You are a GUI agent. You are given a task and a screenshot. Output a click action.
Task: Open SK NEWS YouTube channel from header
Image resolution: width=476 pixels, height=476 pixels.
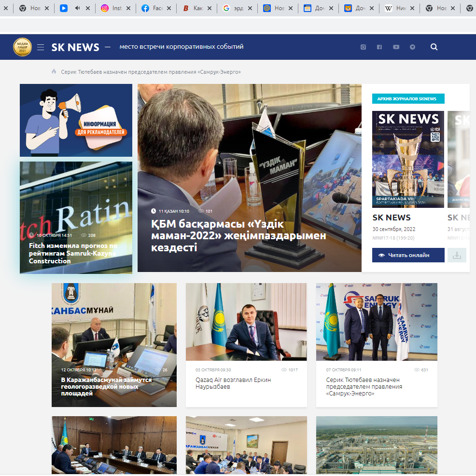click(x=396, y=47)
